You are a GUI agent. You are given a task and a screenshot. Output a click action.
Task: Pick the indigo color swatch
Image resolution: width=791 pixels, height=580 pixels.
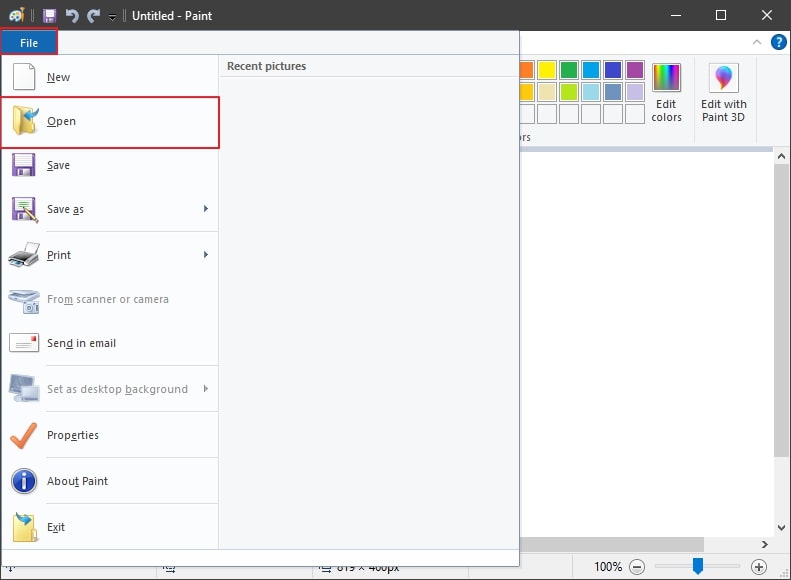[x=612, y=70]
